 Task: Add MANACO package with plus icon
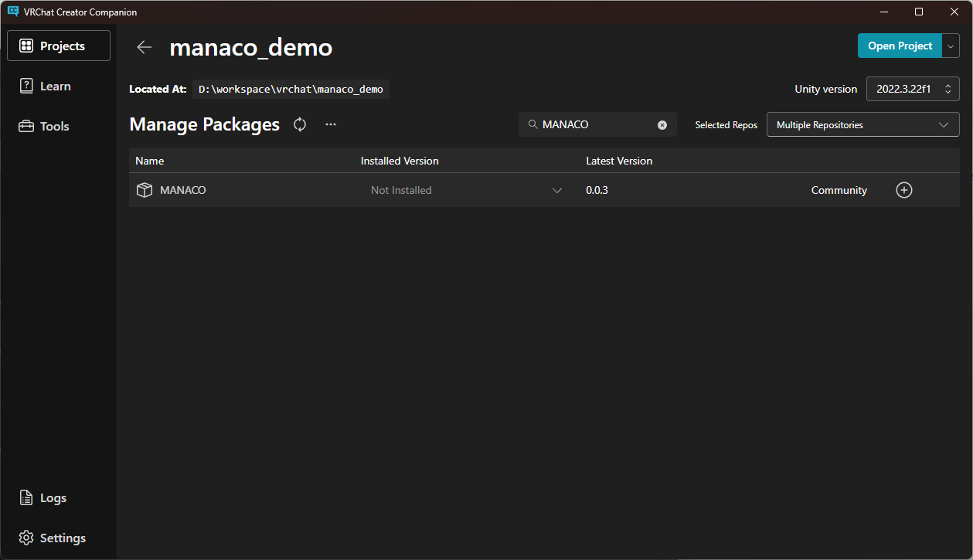pos(904,190)
